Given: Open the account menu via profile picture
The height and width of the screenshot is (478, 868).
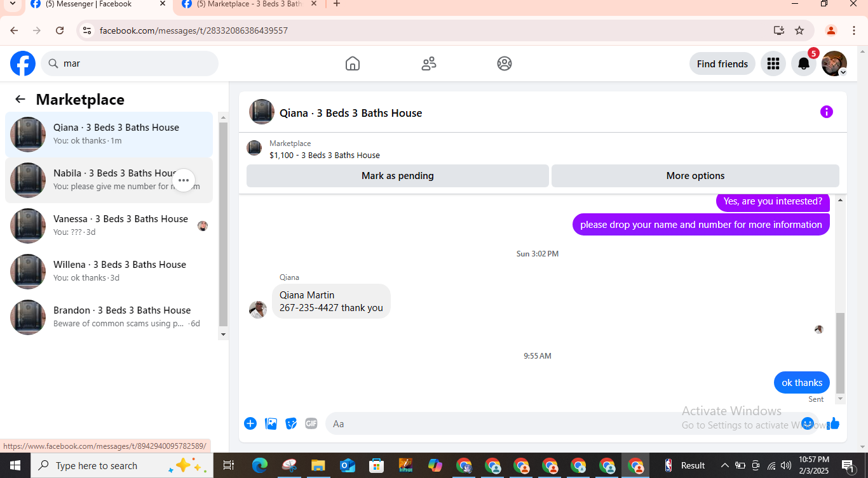Looking at the screenshot, I should pyautogui.click(x=834, y=63).
